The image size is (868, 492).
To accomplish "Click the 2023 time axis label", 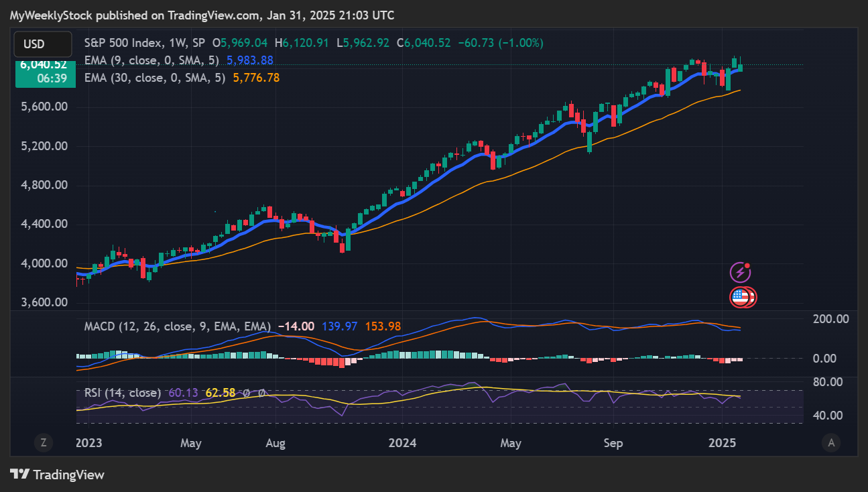I will [88, 443].
